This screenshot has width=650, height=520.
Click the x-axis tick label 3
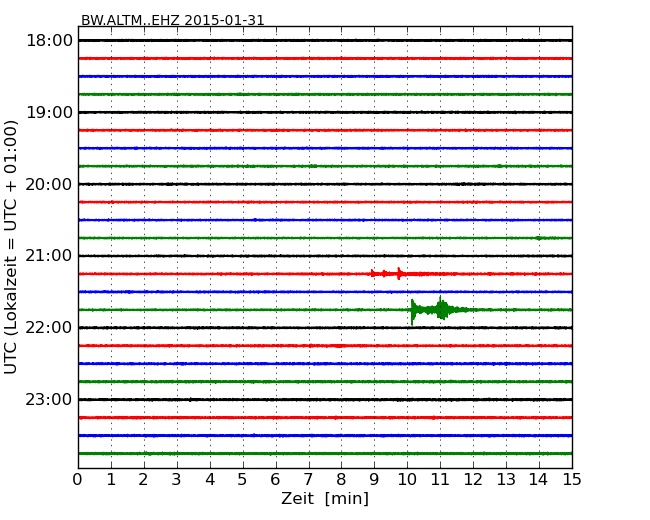coord(176,479)
